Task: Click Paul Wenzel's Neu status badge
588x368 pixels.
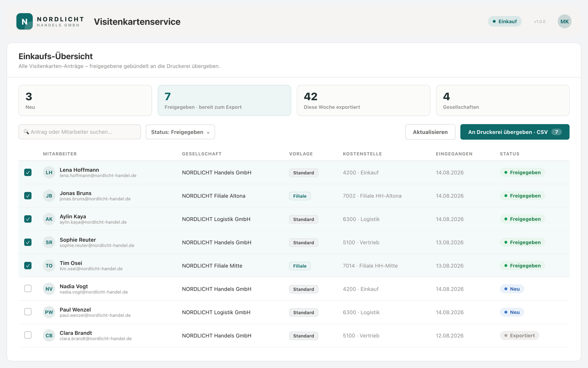Action: (x=512, y=312)
